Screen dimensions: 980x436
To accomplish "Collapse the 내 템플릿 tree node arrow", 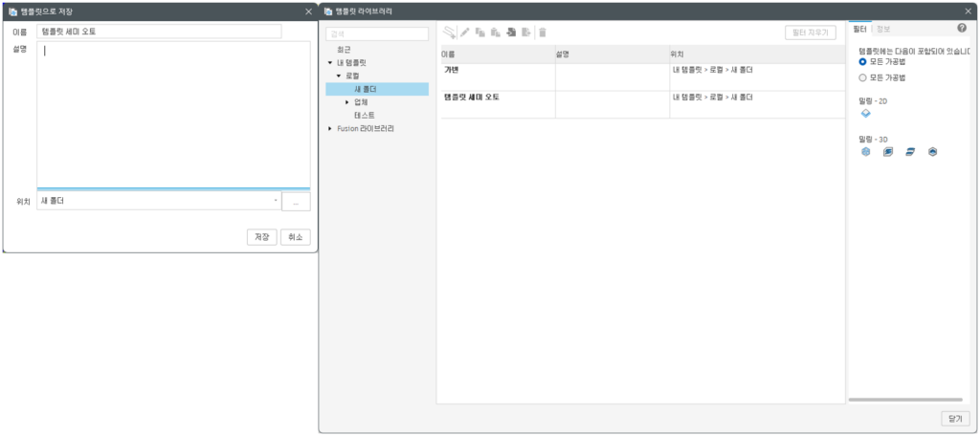I will point(330,62).
